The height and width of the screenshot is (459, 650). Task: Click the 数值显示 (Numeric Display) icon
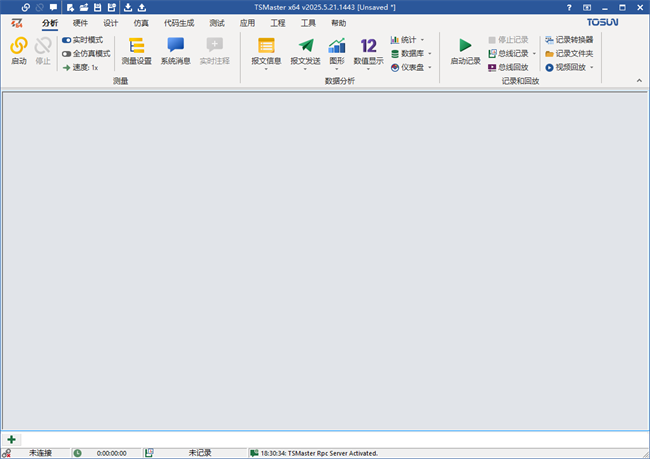tap(368, 46)
